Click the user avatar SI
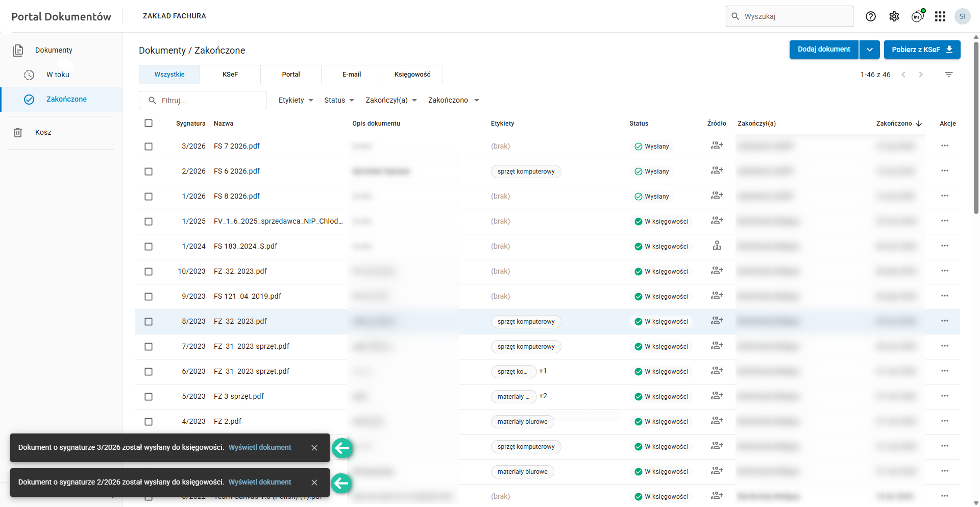 [963, 16]
